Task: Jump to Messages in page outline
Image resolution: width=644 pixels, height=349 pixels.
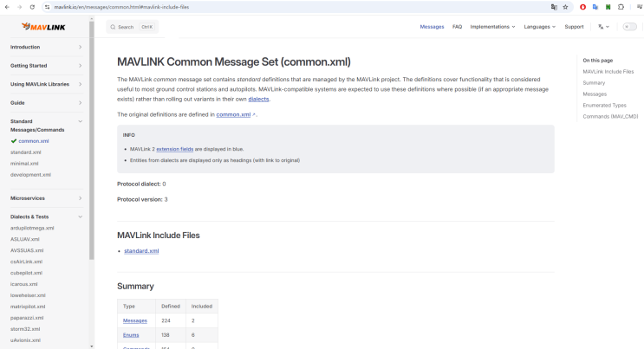Action: (595, 94)
